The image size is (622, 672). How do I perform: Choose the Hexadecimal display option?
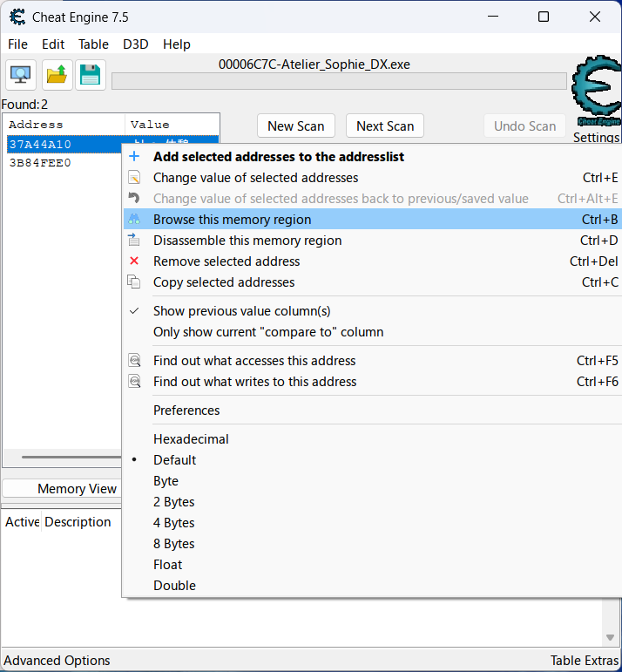[x=191, y=439]
